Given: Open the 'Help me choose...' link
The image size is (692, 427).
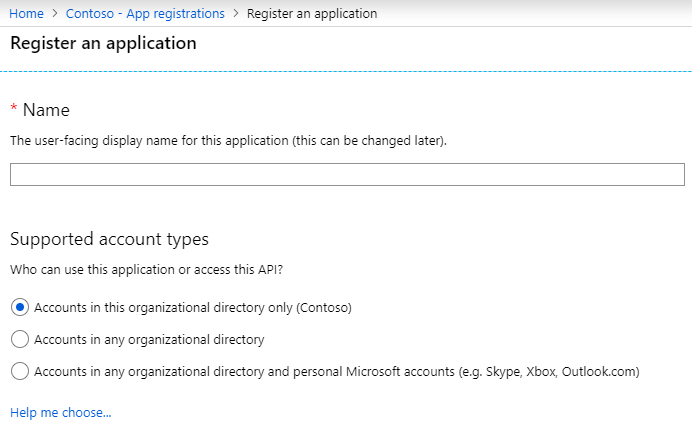Looking at the screenshot, I should (x=60, y=412).
